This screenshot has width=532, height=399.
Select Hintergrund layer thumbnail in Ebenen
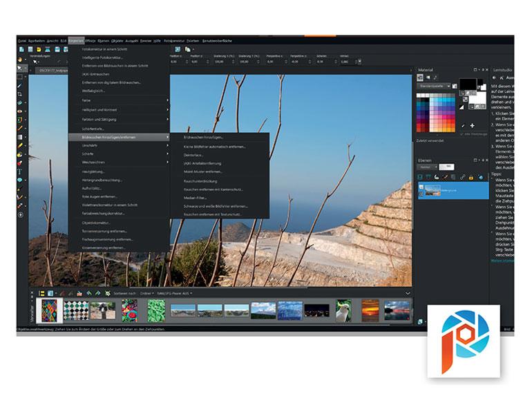433,190
